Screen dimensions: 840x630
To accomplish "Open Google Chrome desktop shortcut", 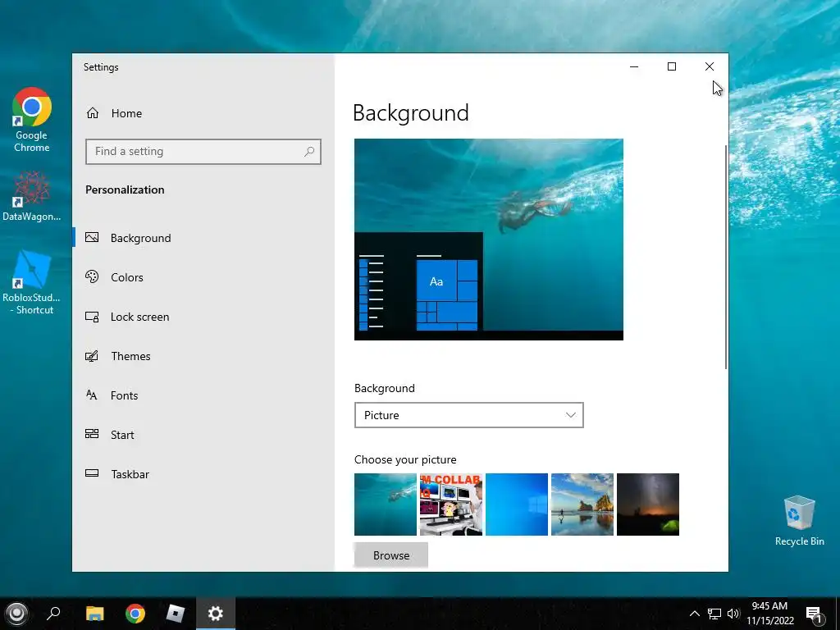I will point(32,120).
